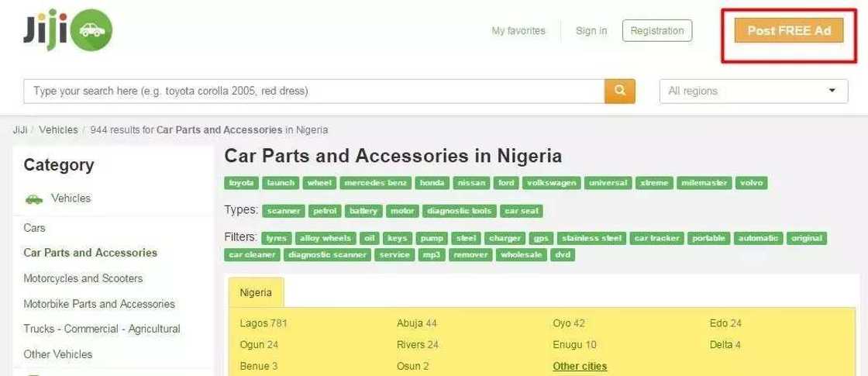868x376 pixels.
Task: Select the diagnostic tools type tag
Action: click(x=460, y=211)
